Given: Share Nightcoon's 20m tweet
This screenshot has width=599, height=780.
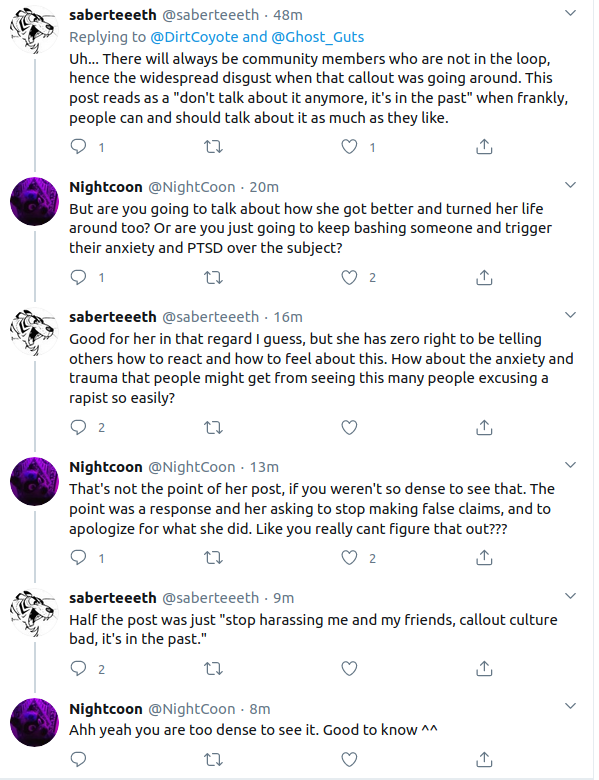Looking at the screenshot, I should coord(484,277).
